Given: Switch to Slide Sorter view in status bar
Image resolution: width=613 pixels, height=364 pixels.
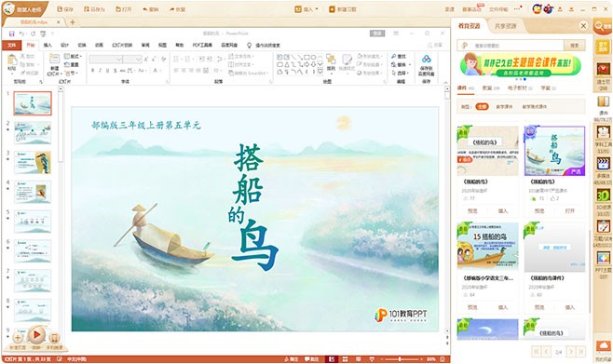Looking at the screenshot, I should 346,359.
